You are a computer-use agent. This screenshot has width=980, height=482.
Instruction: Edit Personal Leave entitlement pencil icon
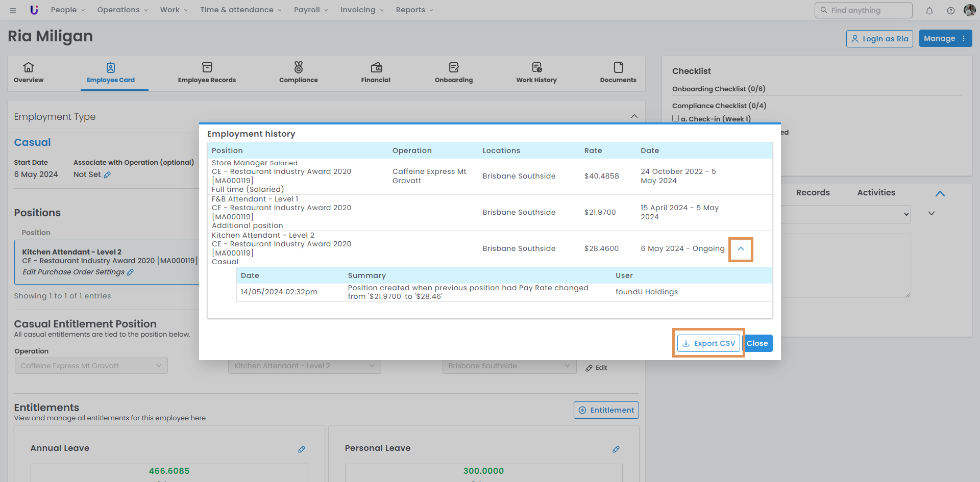coord(616,449)
